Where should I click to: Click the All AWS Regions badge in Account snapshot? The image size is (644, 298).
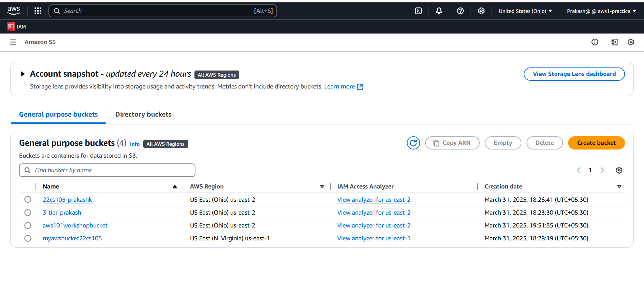pos(217,75)
